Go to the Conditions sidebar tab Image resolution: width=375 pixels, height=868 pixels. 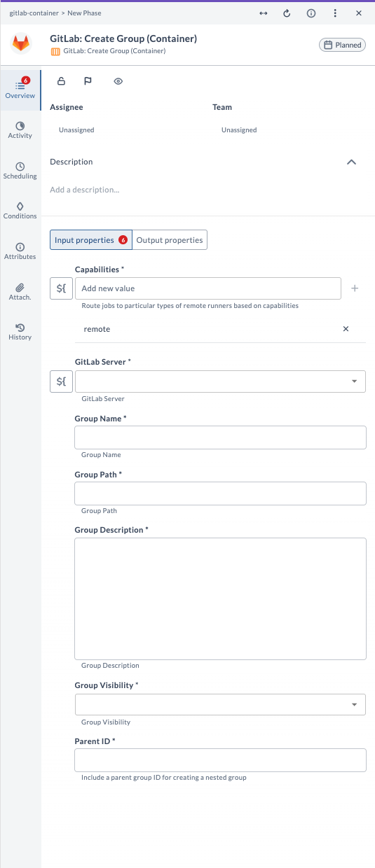point(20,211)
